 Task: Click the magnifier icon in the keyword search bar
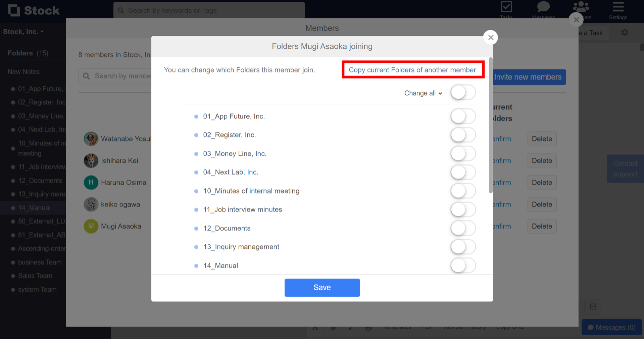point(121,10)
